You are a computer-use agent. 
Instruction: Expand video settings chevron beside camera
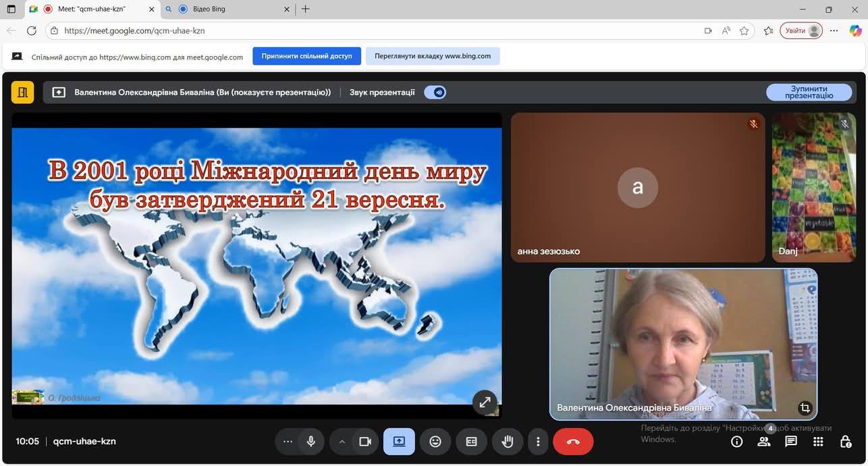tap(342, 442)
